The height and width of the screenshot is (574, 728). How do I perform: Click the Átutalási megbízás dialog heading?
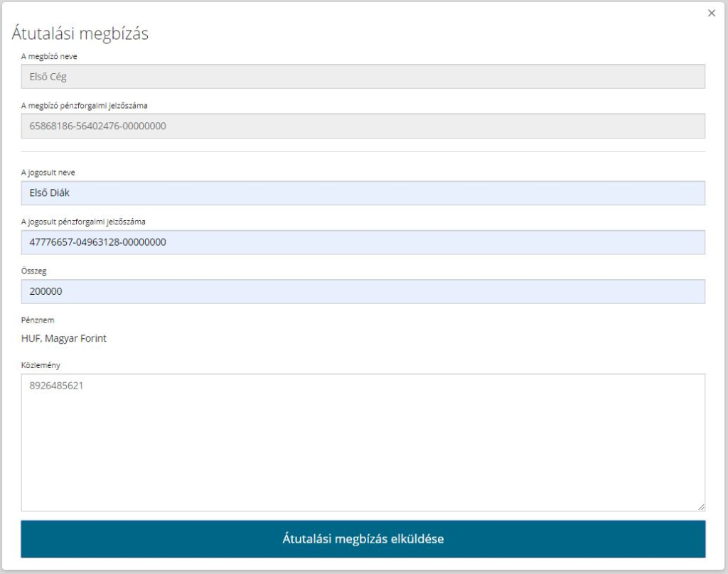pos(80,33)
